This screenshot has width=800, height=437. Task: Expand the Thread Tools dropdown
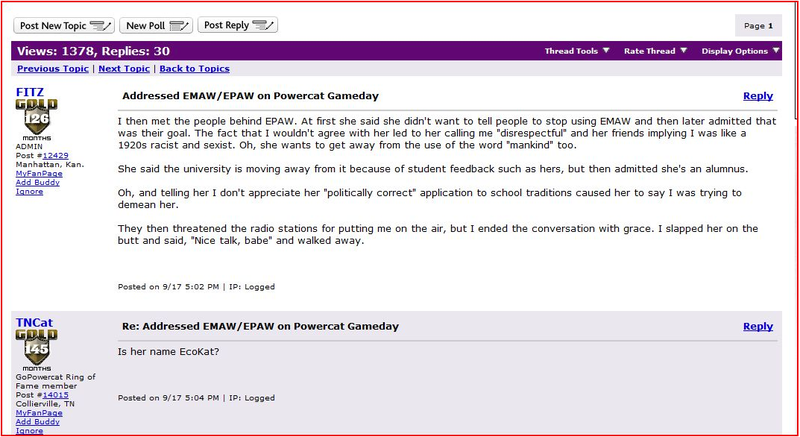click(x=577, y=51)
